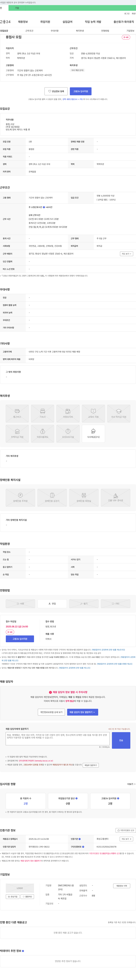This screenshot has height=980, width=136.
Task: Click the 장애인용 승강기 facility icon
Action: [x=52, y=497]
